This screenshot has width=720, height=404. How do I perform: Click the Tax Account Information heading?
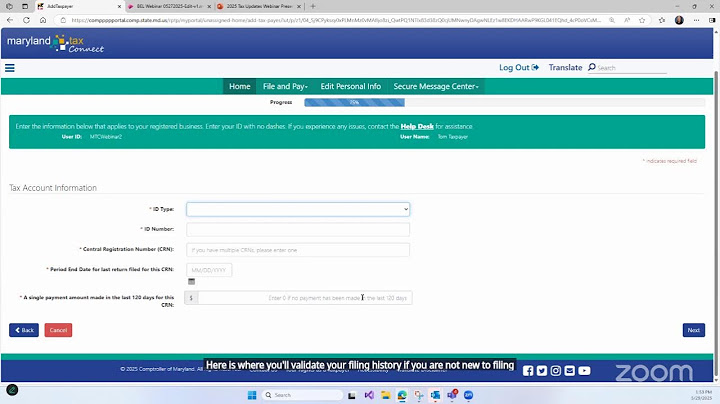[53, 188]
